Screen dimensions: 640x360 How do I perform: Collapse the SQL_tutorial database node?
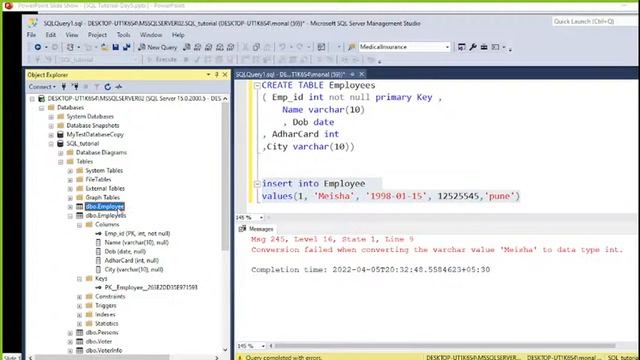point(51,144)
